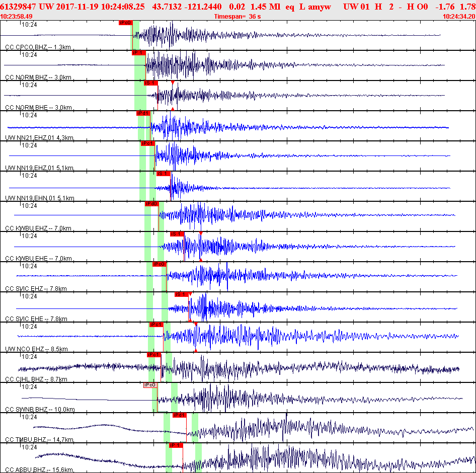The height and width of the screenshot is (473, 476).
Task: Click the UW NN19 EHZ 01 channel label
Action: [x=39, y=168]
